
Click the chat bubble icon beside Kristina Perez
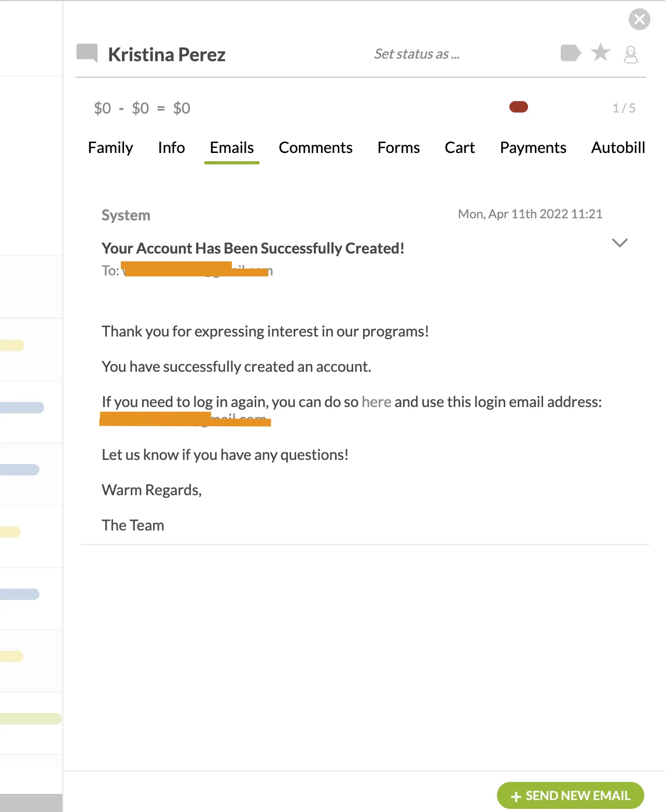pyautogui.click(x=87, y=53)
